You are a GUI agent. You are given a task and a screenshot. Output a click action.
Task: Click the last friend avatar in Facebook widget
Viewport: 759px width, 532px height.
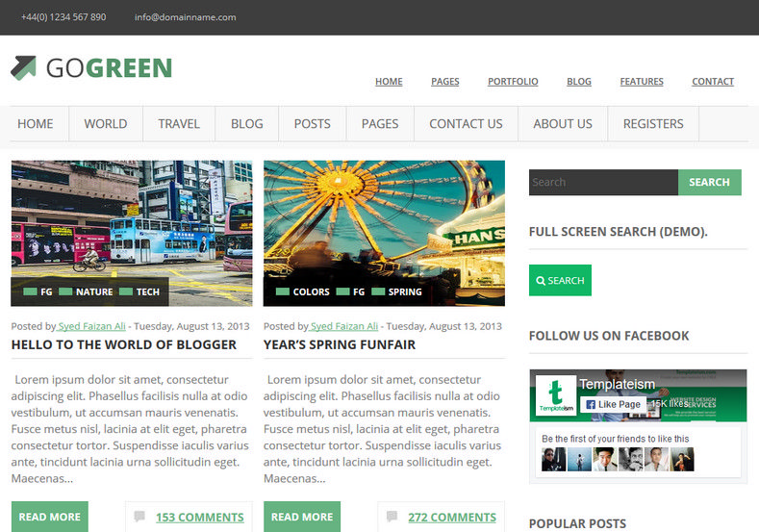point(682,460)
